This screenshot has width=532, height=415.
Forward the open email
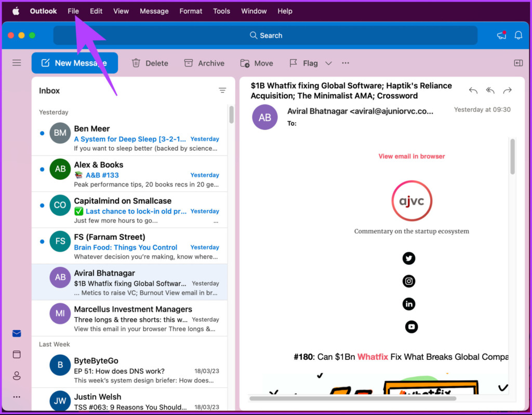tap(507, 90)
